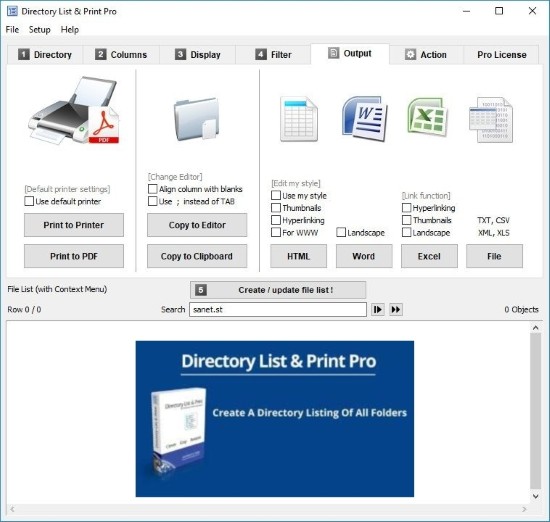Toggle Excel Landscape checkbox
550x522 pixels.
click(406, 232)
